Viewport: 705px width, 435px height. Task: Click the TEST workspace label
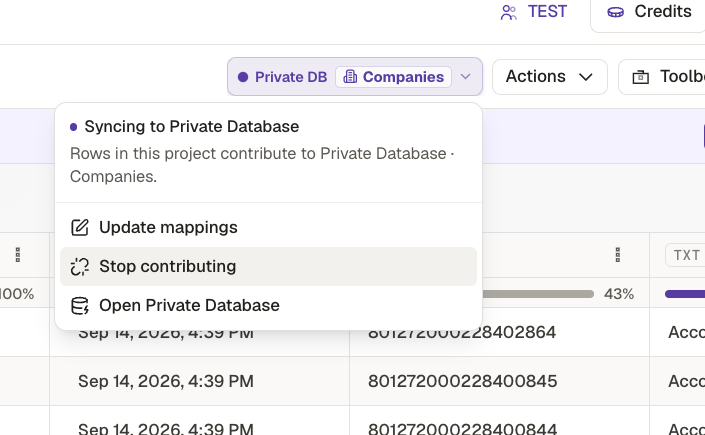547,12
